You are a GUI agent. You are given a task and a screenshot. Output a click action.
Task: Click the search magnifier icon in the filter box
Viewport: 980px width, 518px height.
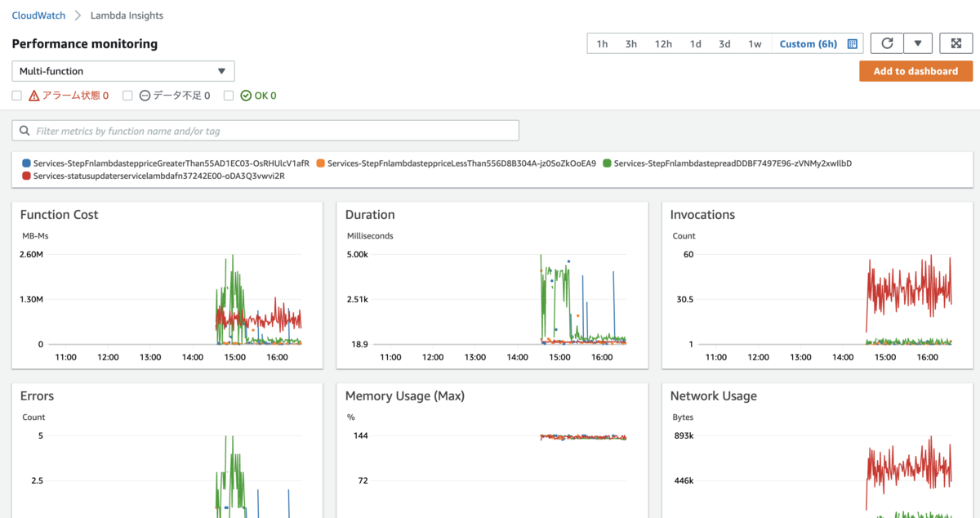coord(24,131)
